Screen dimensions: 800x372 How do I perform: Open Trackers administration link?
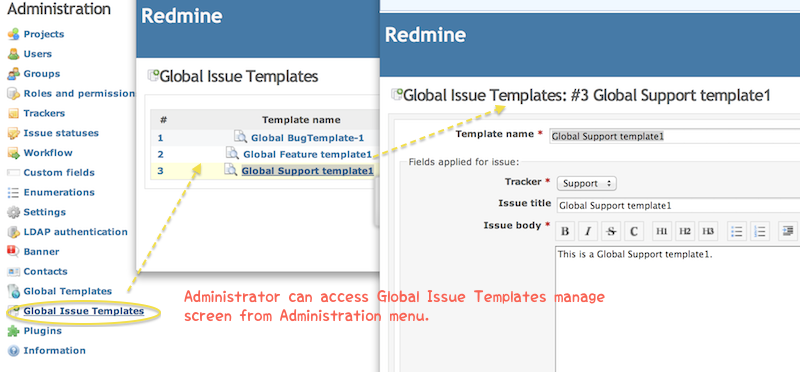44,113
